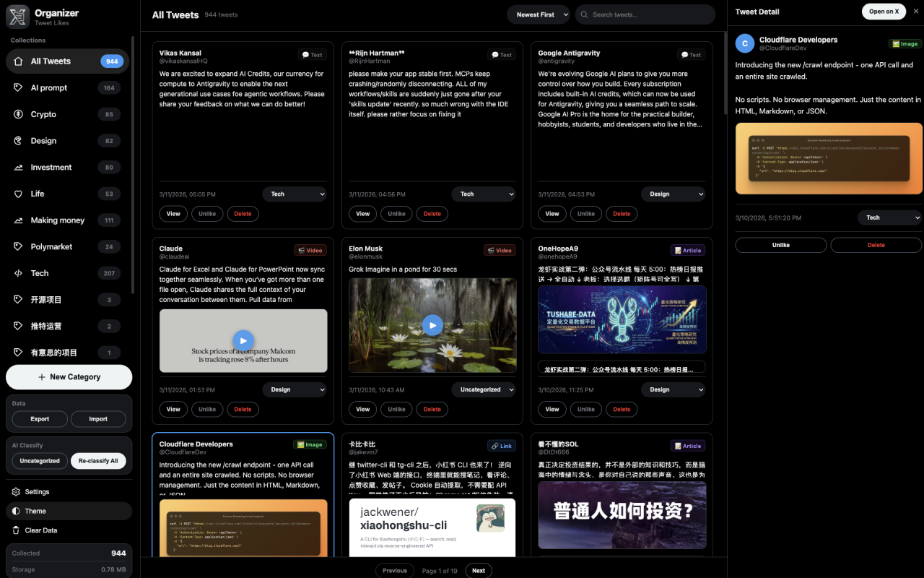This screenshot has height=578, width=924.
Task: Click the Text badge on Vikas Kansal's tweet
Action: coord(313,55)
